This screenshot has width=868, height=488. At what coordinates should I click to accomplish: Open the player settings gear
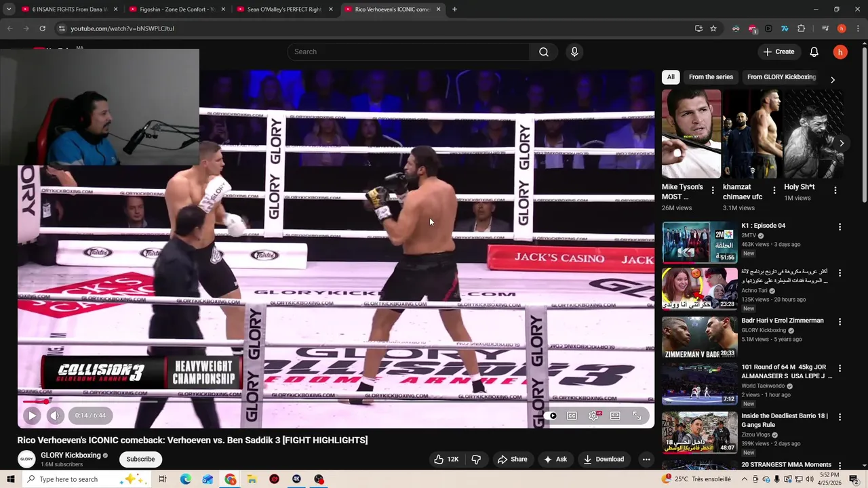pyautogui.click(x=594, y=415)
